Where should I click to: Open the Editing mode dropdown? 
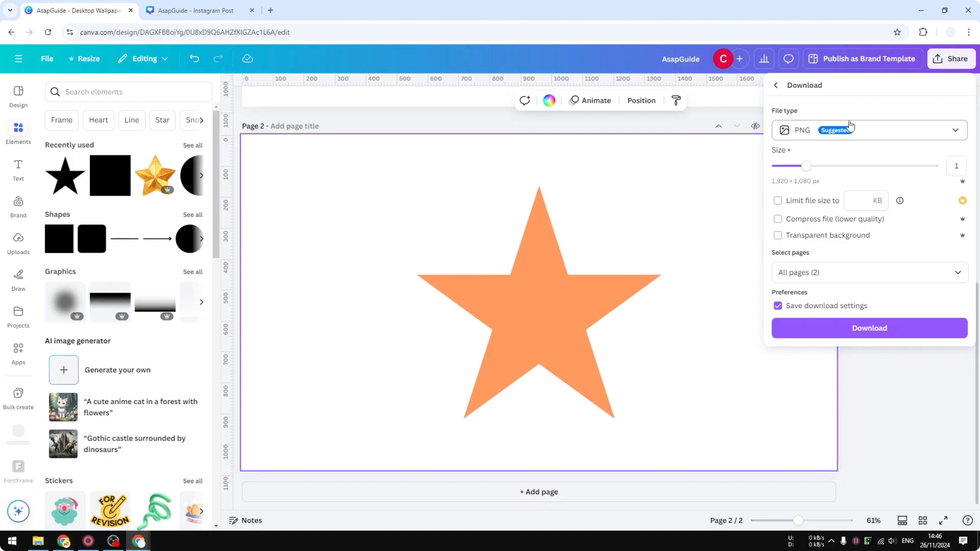tap(143, 58)
